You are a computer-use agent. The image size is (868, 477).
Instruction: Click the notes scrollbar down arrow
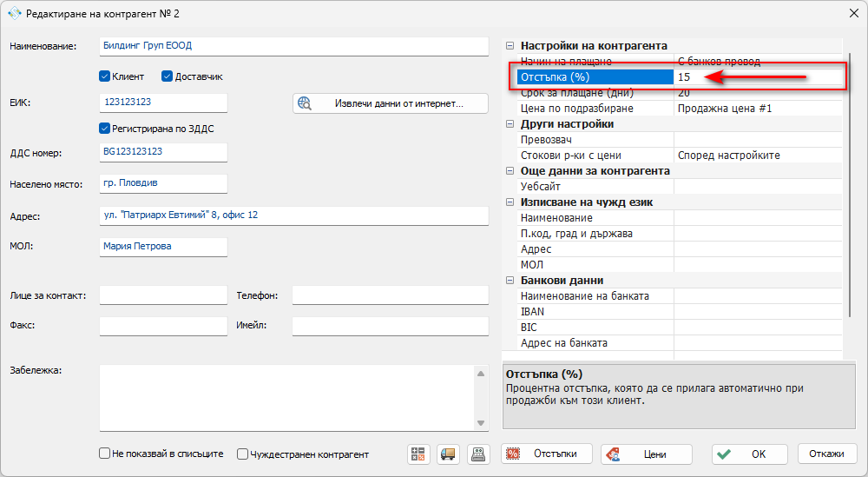(481, 423)
